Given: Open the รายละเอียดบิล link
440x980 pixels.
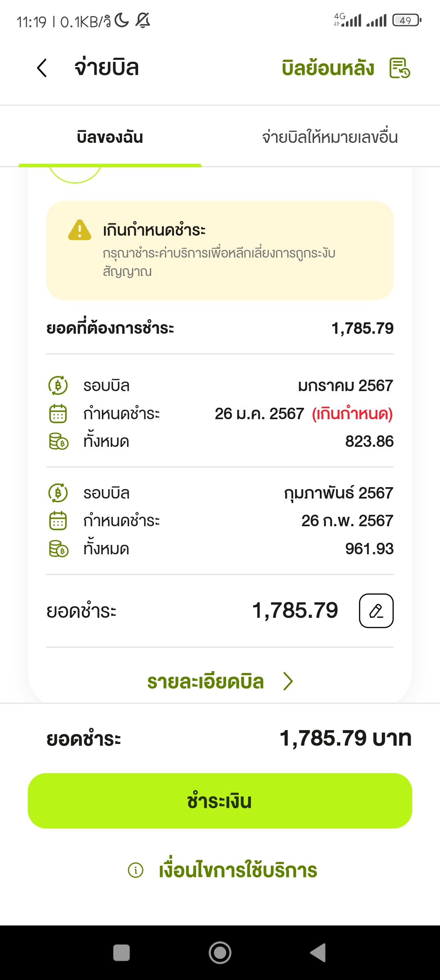Looking at the screenshot, I should click(206, 682).
